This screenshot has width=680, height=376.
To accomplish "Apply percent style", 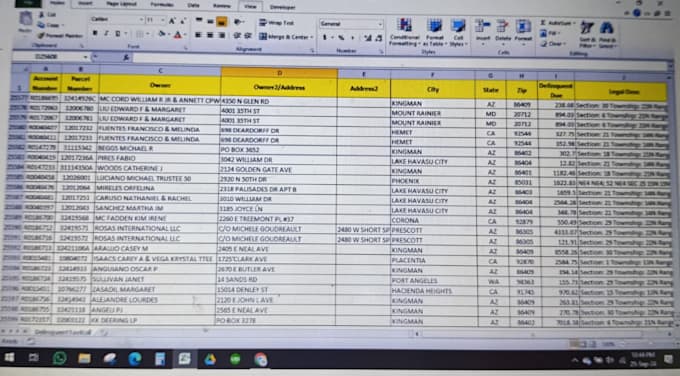I will click(341, 38).
